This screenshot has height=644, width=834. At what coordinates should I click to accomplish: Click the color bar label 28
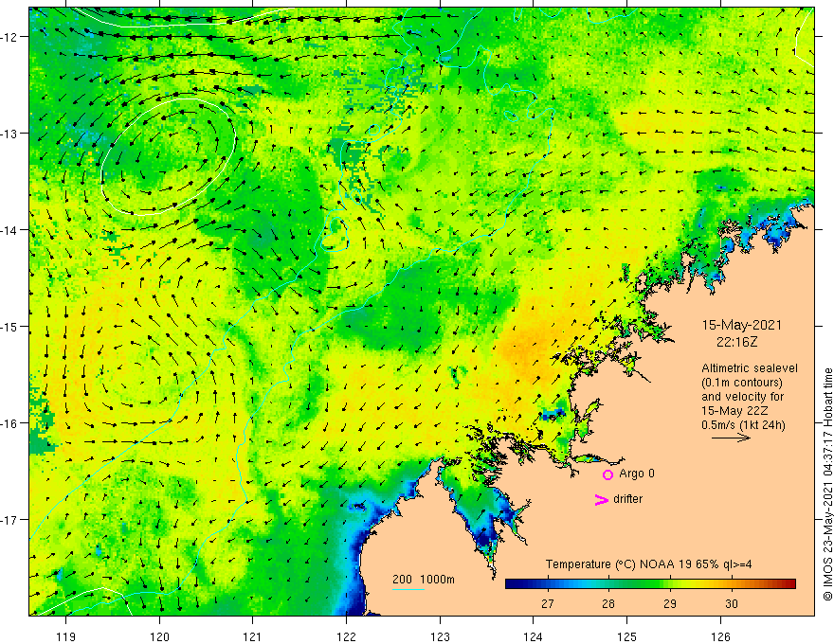click(x=608, y=603)
